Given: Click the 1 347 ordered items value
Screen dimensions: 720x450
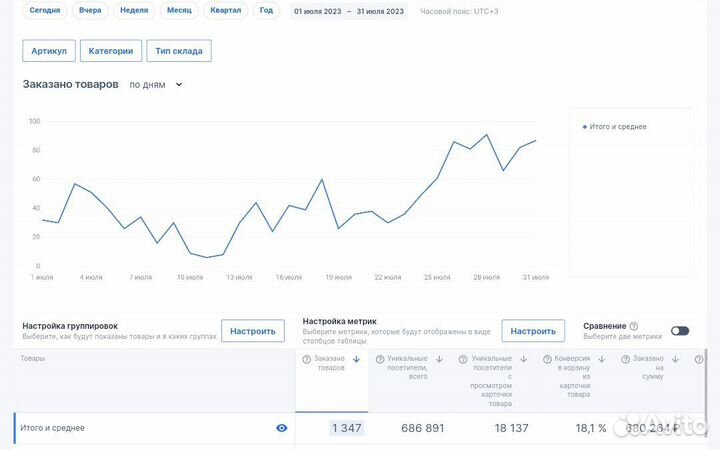Looking at the screenshot, I should (347, 428).
